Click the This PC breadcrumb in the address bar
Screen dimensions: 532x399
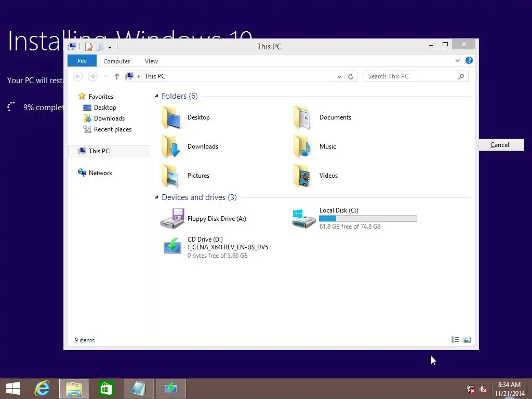[x=155, y=76]
